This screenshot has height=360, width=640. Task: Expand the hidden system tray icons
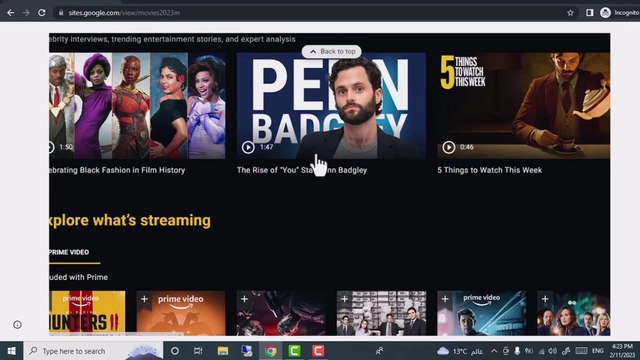click(x=494, y=351)
